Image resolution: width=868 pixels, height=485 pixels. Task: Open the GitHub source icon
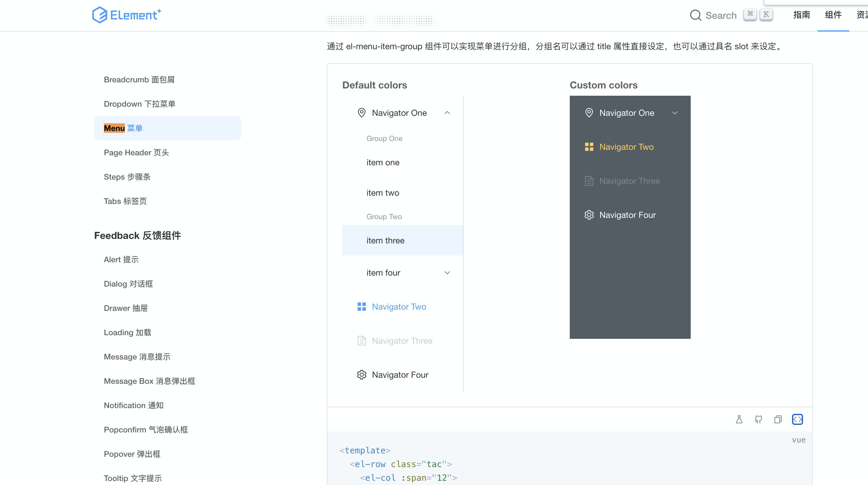point(758,419)
